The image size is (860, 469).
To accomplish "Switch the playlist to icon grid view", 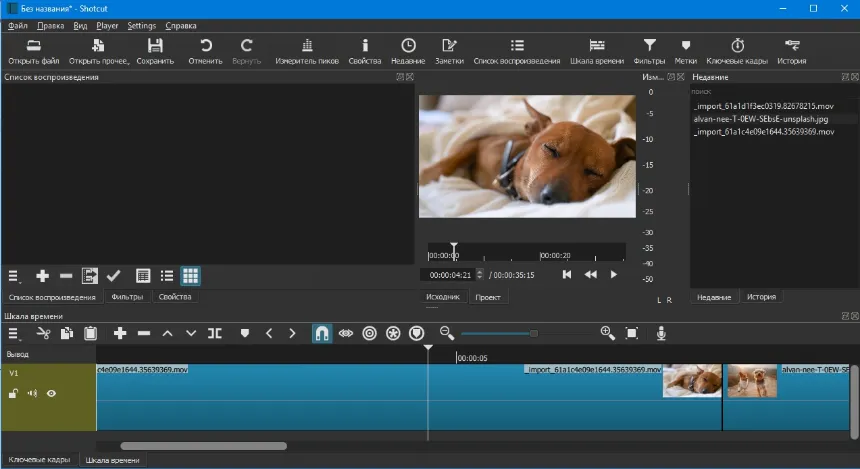I will point(190,276).
